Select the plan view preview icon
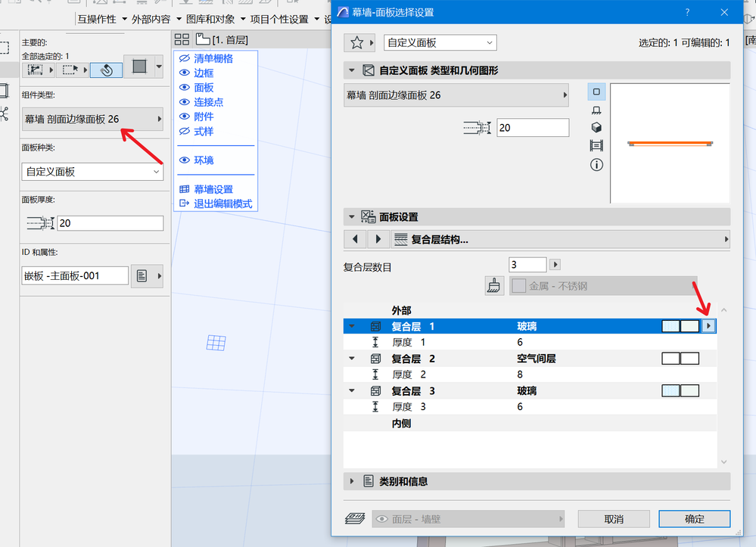The height and width of the screenshot is (547, 756). click(596, 92)
